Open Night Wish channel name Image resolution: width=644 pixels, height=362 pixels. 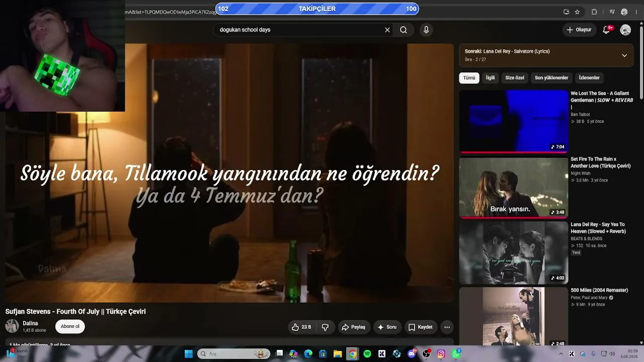581,173
